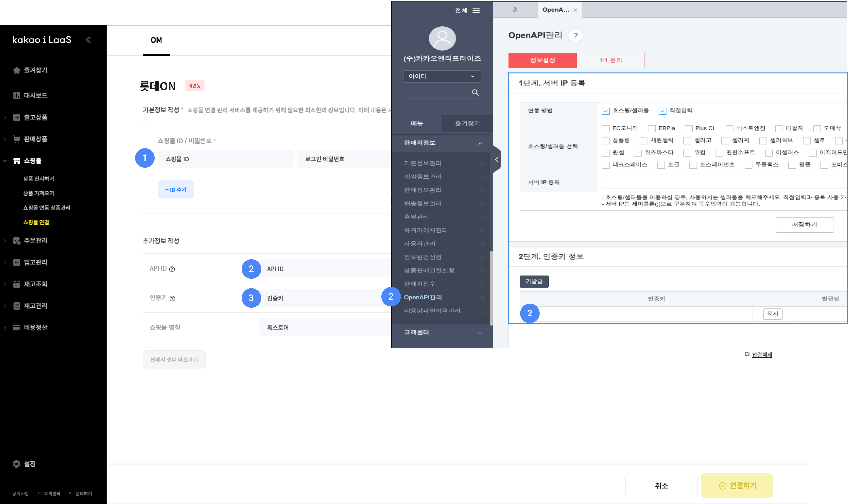Switch to the 1:1 문의 tab
This screenshot has width=848, height=504.
coord(611,60)
